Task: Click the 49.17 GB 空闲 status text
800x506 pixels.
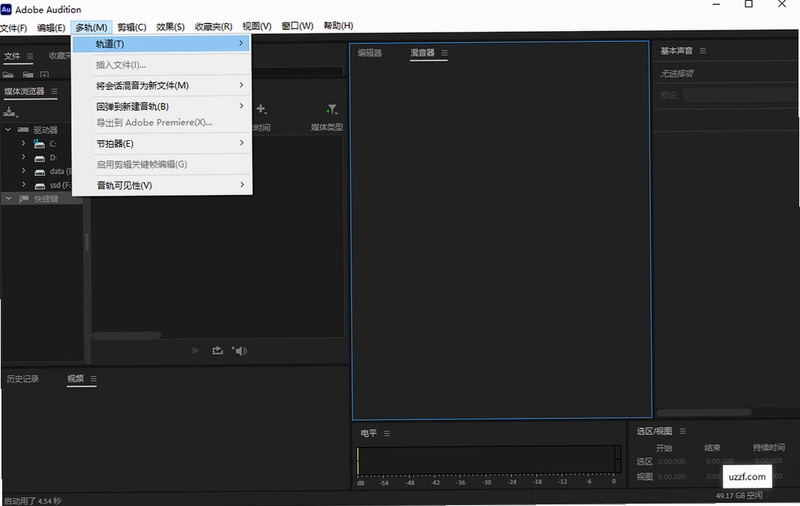Action: [739, 496]
